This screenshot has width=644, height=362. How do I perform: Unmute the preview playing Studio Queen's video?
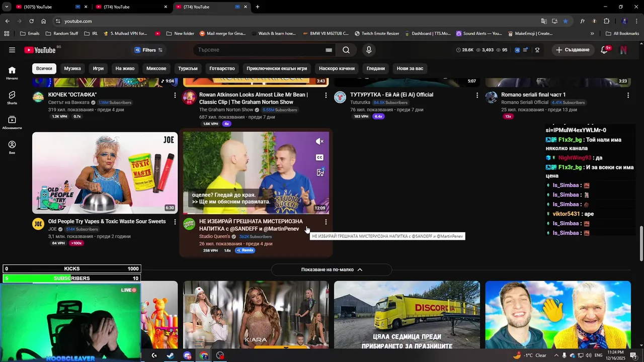point(319,142)
